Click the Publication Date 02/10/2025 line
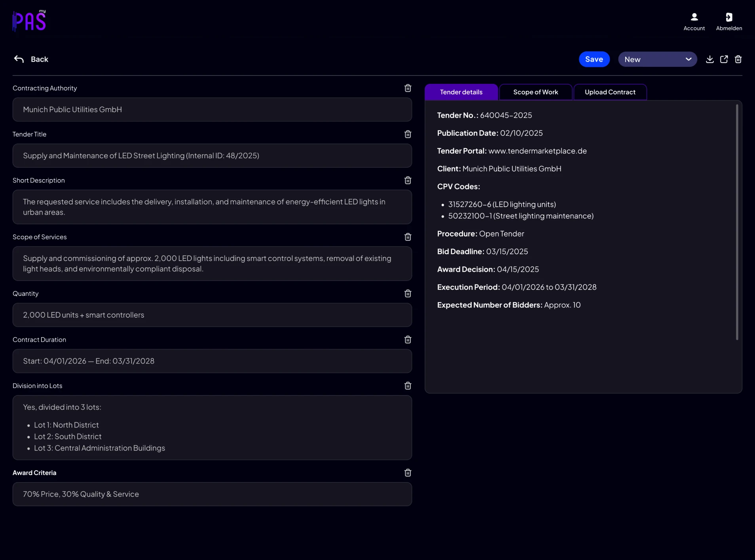Viewport: 755px width, 560px height. (x=490, y=133)
